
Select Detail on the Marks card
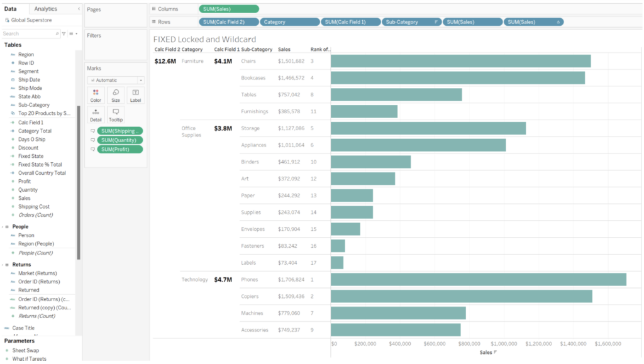(x=95, y=114)
